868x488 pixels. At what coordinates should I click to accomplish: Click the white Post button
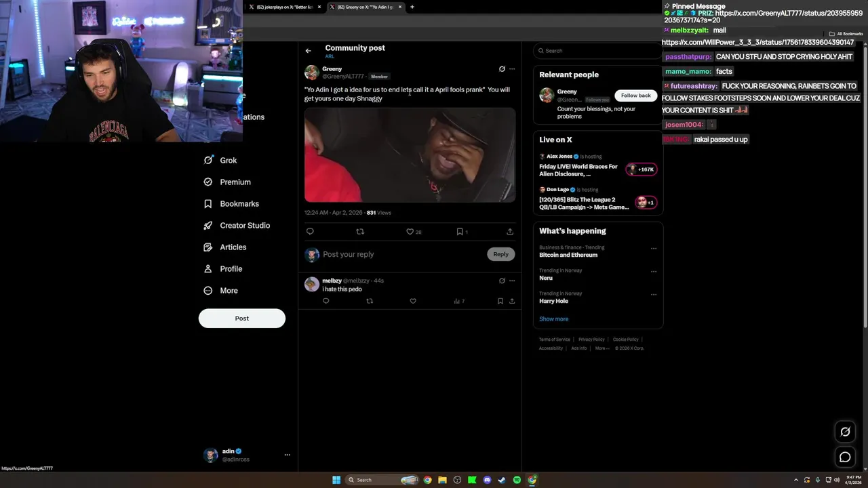[x=242, y=319]
